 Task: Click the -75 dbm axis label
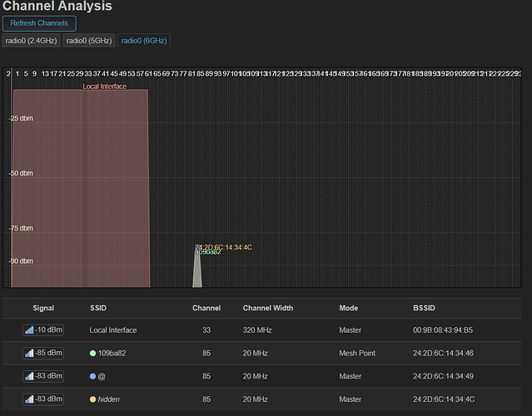21,228
